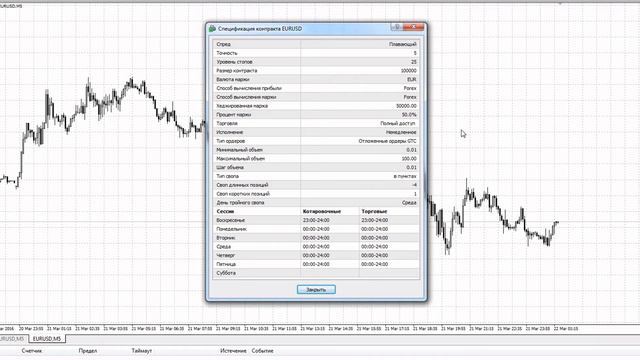Screen dimensions: 640x360
Task: Click the Истечение column header
Action: 233,351
